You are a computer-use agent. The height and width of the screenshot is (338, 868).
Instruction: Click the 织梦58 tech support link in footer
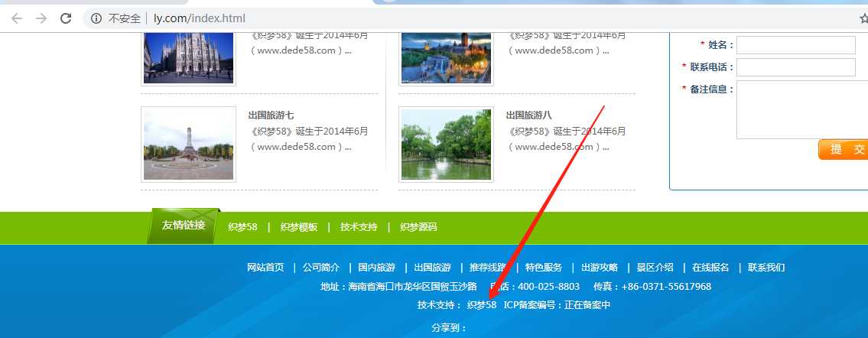point(482,305)
